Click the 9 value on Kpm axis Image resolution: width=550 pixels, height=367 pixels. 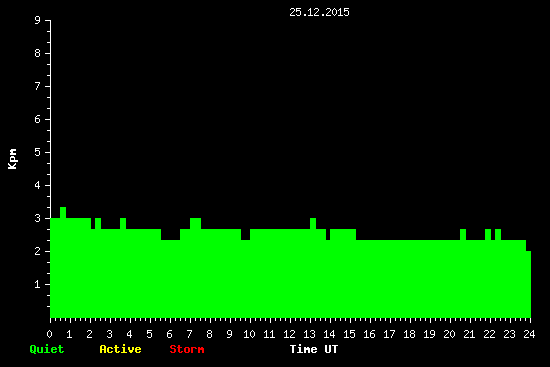point(38,20)
